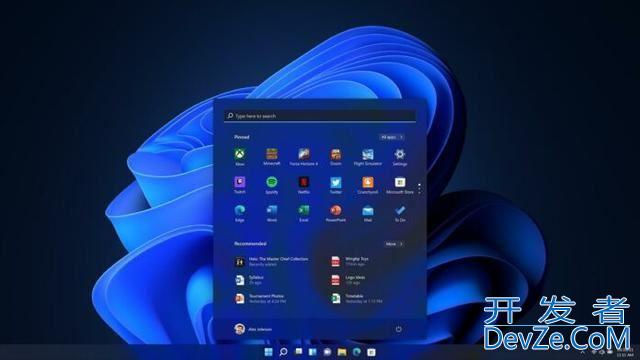This screenshot has width=640, height=360.
Task: Launch PowerPoint from pinned apps
Action: tap(336, 213)
